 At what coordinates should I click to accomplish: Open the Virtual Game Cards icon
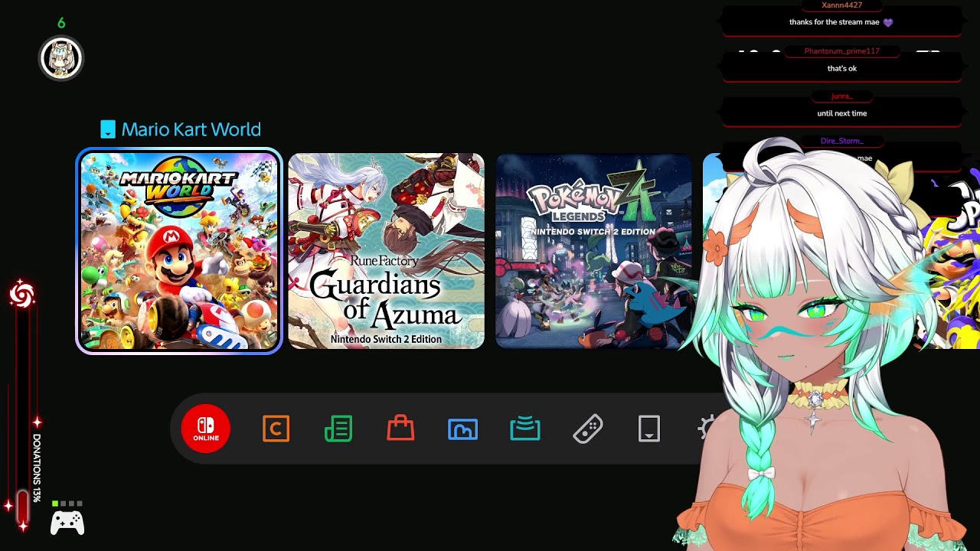coord(649,429)
